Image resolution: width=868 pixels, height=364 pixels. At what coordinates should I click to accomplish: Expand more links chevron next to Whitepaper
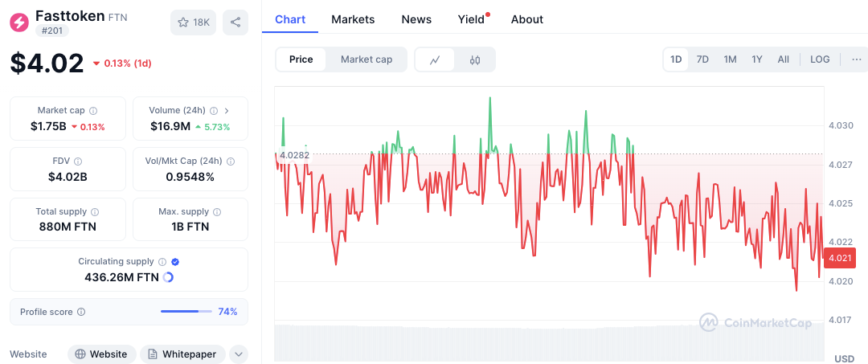(239, 354)
